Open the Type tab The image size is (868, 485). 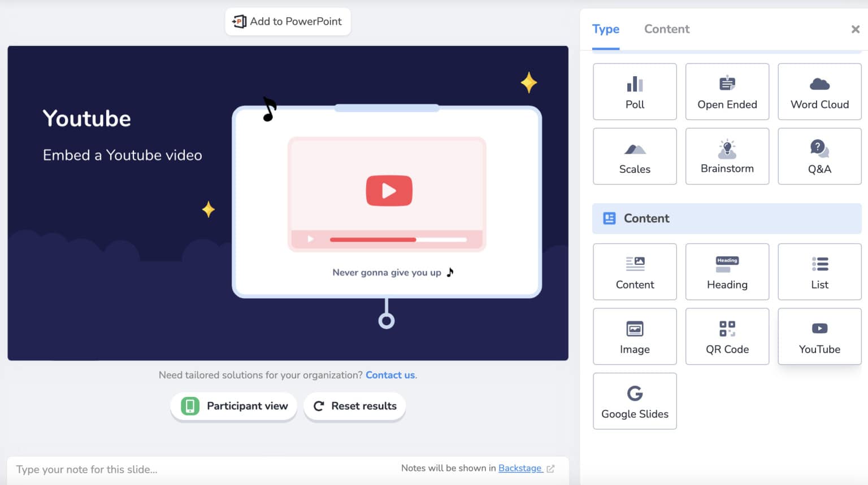tap(605, 29)
